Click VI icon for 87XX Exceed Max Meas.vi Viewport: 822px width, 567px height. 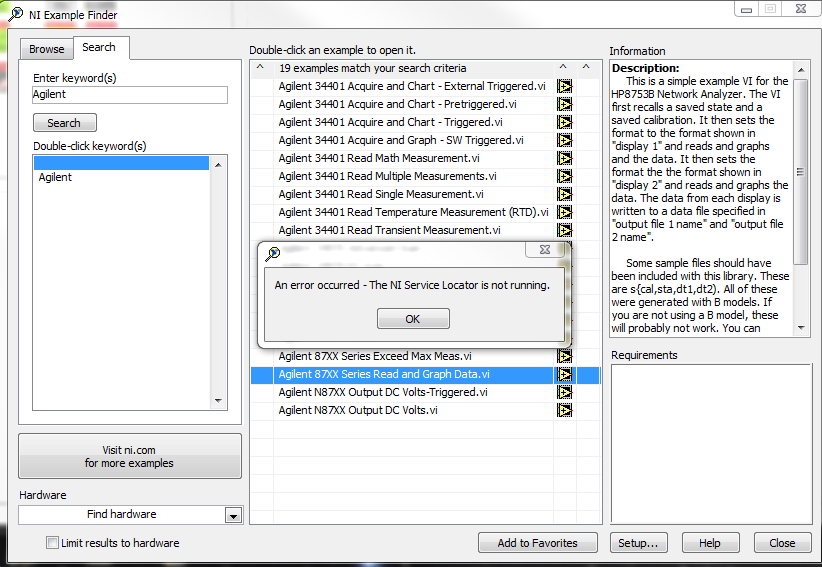tap(565, 356)
